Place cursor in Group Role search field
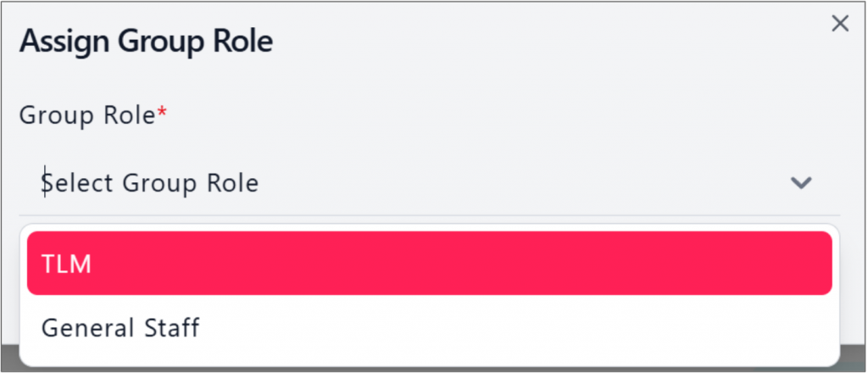Screen dimensions: 868x373 (254, 183)
